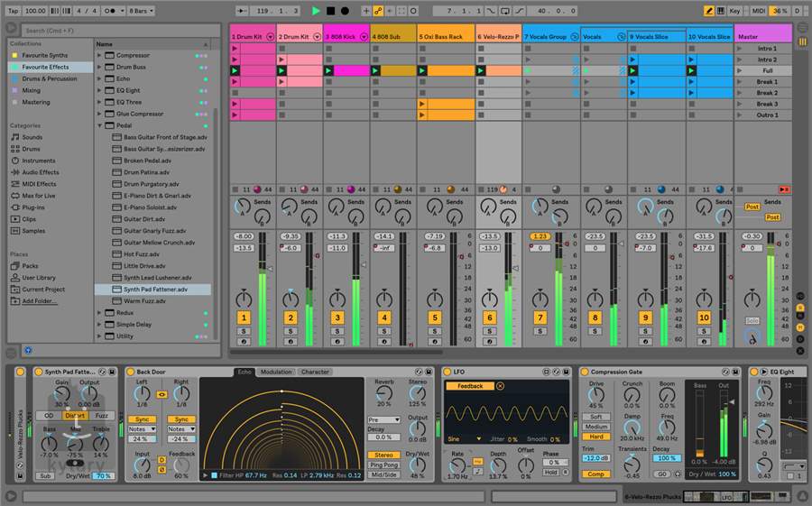Click the link icon between Left and Right delay

[162, 394]
